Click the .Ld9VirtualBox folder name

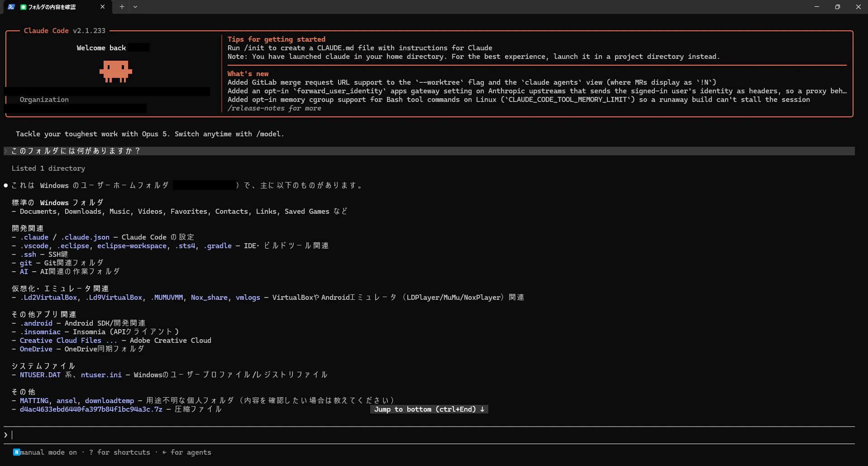(114, 298)
